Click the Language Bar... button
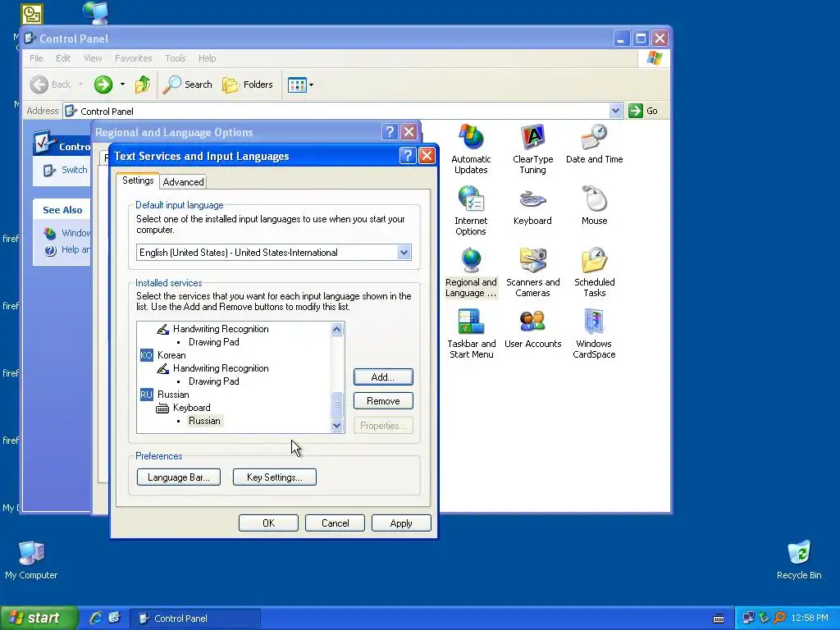This screenshot has height=630, width=840. (x=178, y=477)
